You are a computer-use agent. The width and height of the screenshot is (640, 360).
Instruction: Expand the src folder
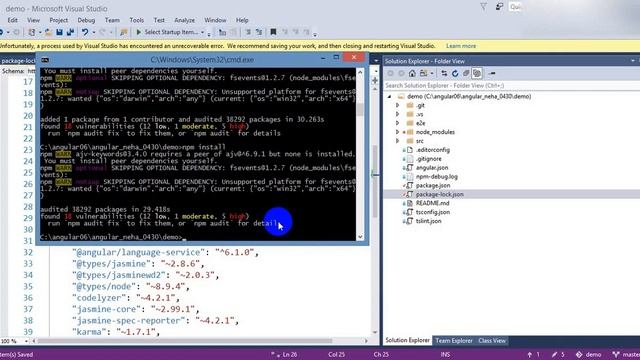pos(398,141)
